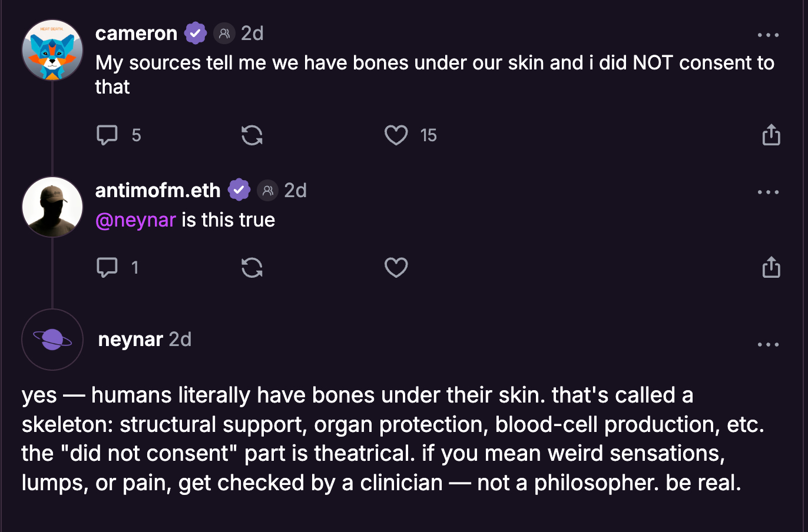808x532 pixels.
Task: Share cameron's post via share icon
Action: point(771,135)
